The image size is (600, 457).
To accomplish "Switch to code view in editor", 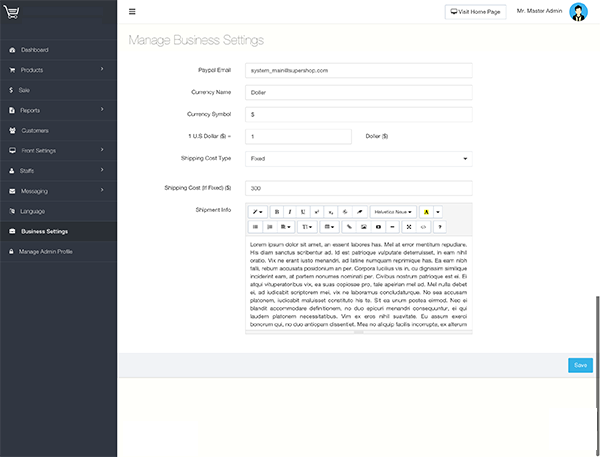I will pyautogui.click(x=423, y=227).
